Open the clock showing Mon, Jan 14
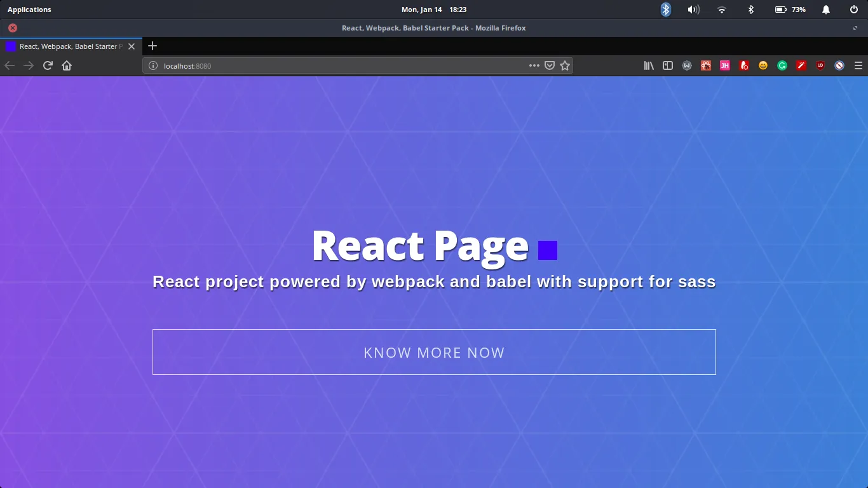 (434, 10)
